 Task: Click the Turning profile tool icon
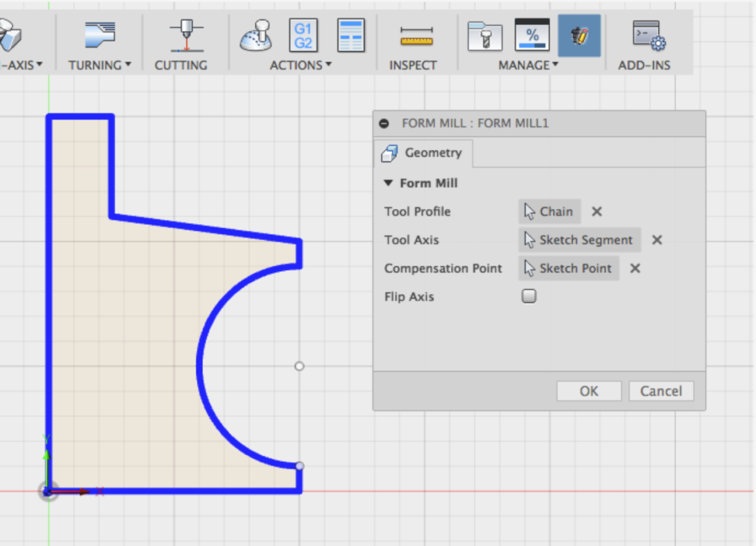pyautogui.click(x=99, y=35)
